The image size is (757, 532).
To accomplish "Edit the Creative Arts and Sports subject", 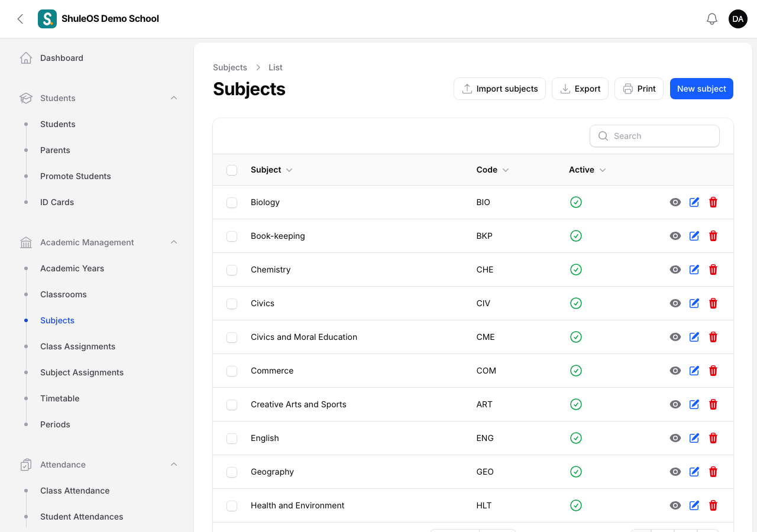I will (694, 404).
